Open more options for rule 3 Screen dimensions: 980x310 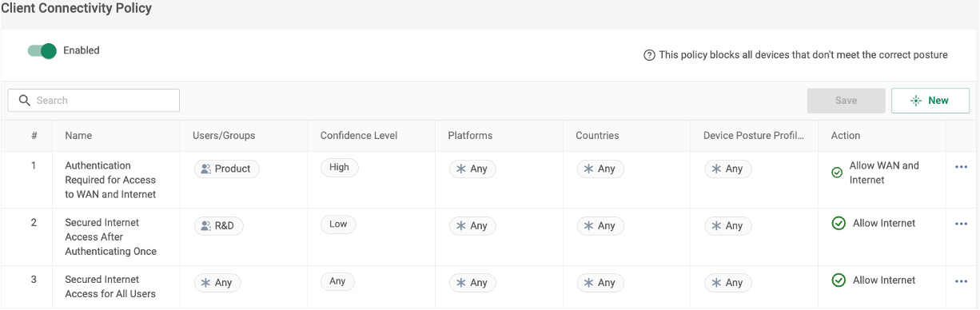click(x=961, y=281)
